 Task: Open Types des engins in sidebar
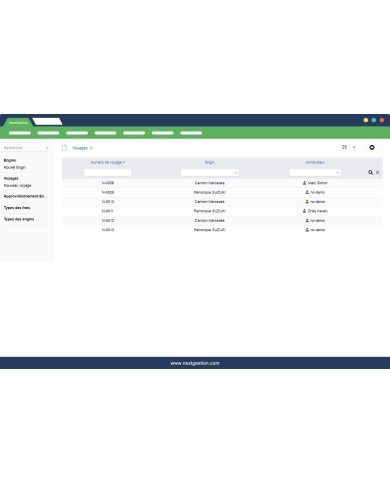[19, 219]
